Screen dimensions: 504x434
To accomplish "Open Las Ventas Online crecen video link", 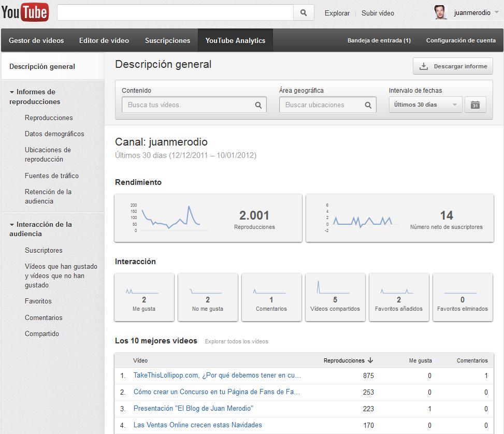I will [x=198, y=425].
